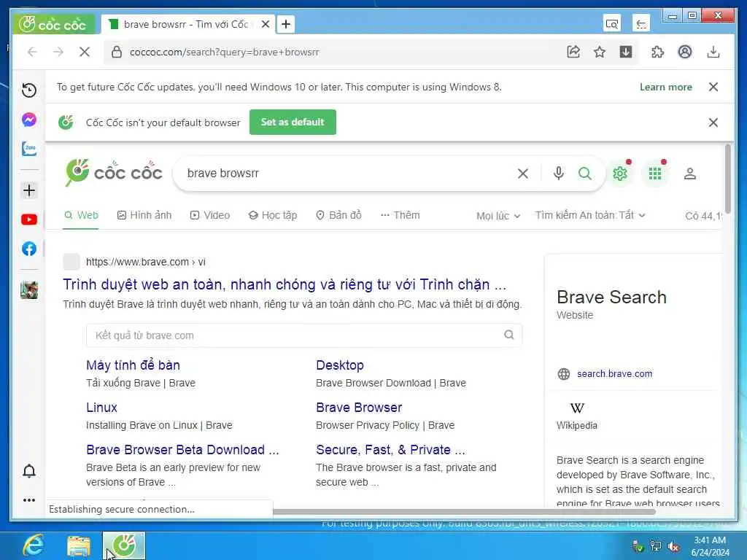Open the Linux sitelink
Screen dimensions: 747x560
tap(101, 408)
